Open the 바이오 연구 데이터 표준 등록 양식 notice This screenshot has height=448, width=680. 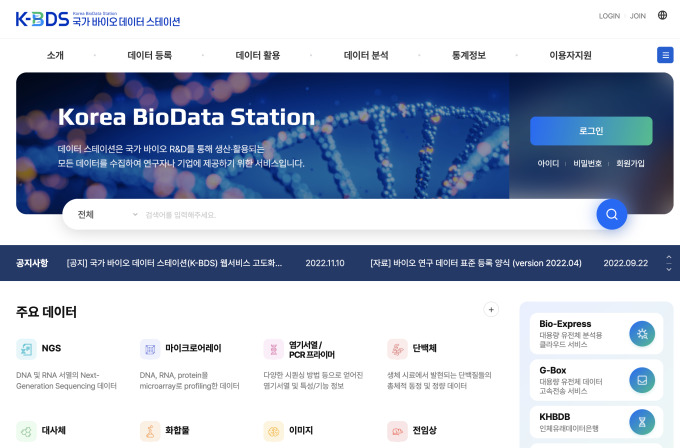tap(476, 263)
